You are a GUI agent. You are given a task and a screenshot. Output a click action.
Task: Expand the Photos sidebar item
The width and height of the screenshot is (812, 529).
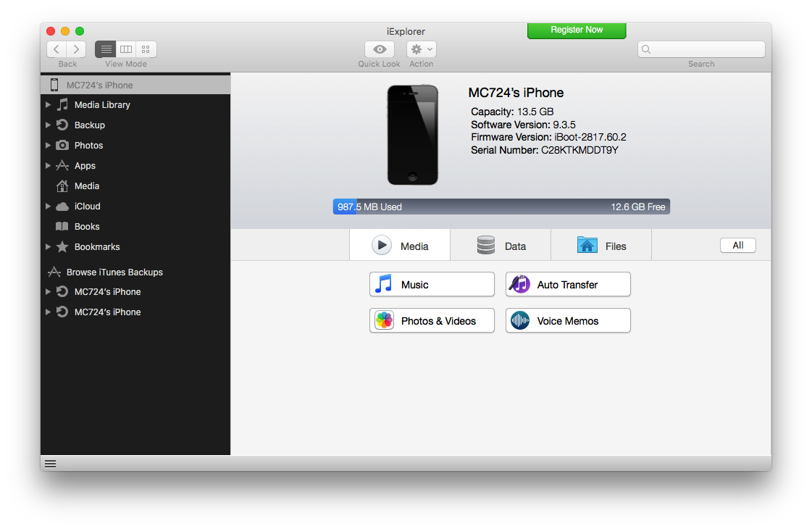[x=48, y=146]
